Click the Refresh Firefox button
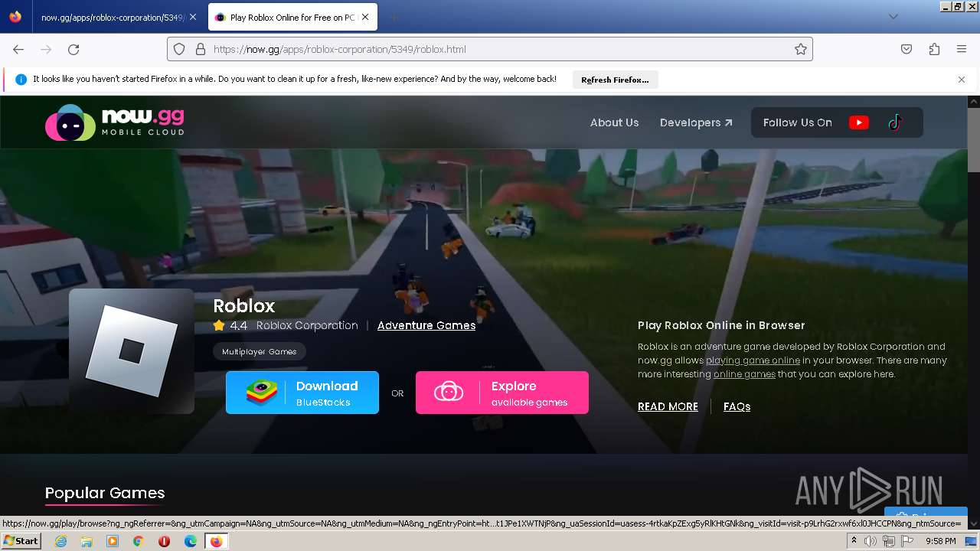This screenshot has height=551, width=980. (615, 80)
